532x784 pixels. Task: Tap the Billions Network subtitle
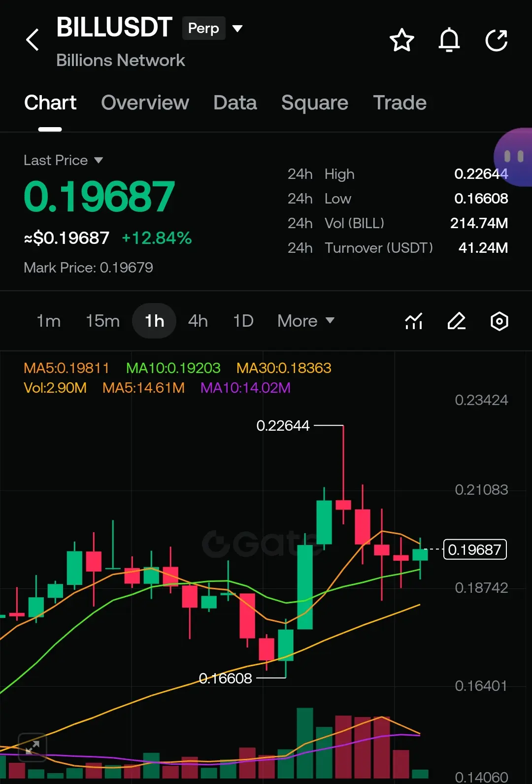click(x=121, y=60)
